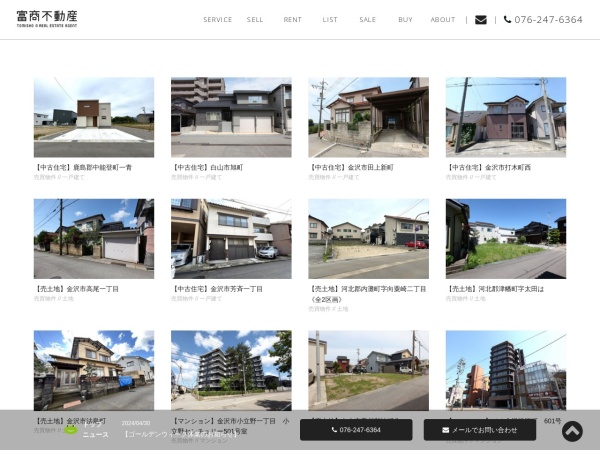Open the SERVICE menu
The height and width of the screenshot is (450, 600).
pyautogui.click(x=217, y=20)
